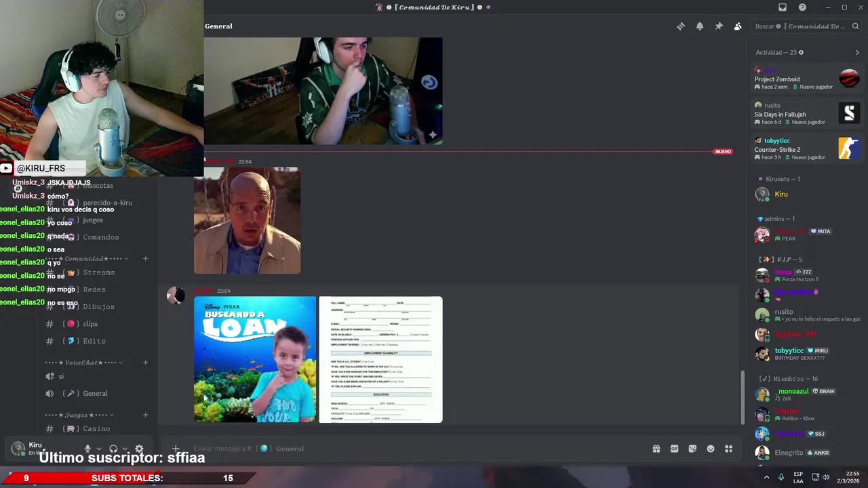Click the search magnifier icon

856,26
